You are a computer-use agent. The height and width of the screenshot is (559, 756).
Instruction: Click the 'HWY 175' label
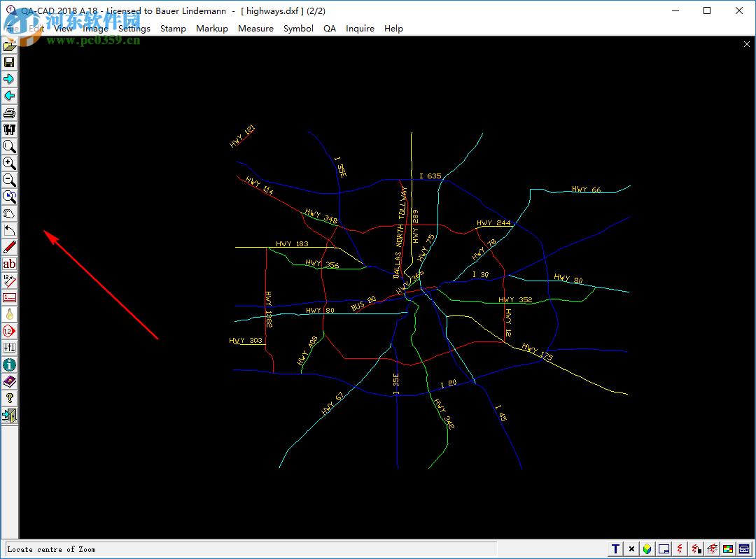537,351
